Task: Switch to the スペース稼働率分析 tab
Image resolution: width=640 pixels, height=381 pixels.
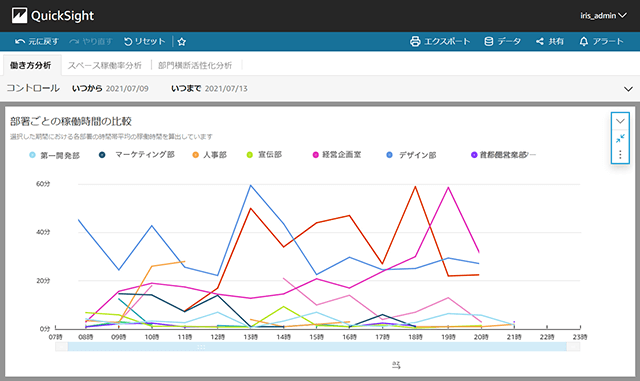Action: coord(104,65)
